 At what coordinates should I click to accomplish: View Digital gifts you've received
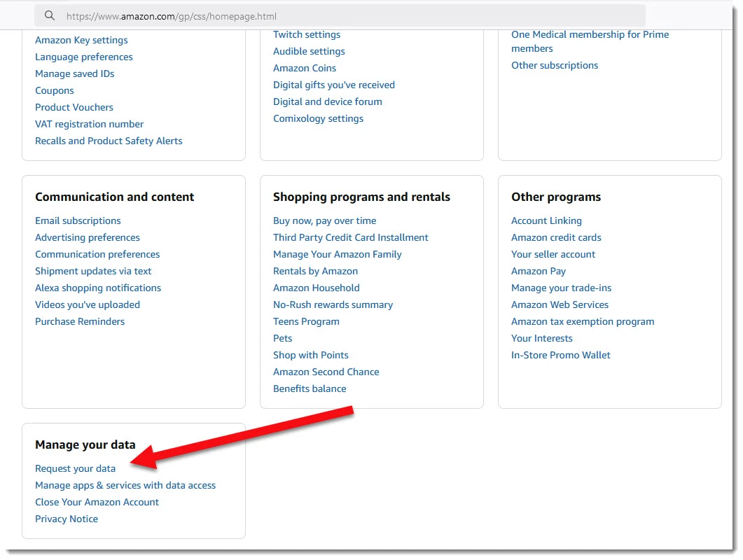[334, 85]
